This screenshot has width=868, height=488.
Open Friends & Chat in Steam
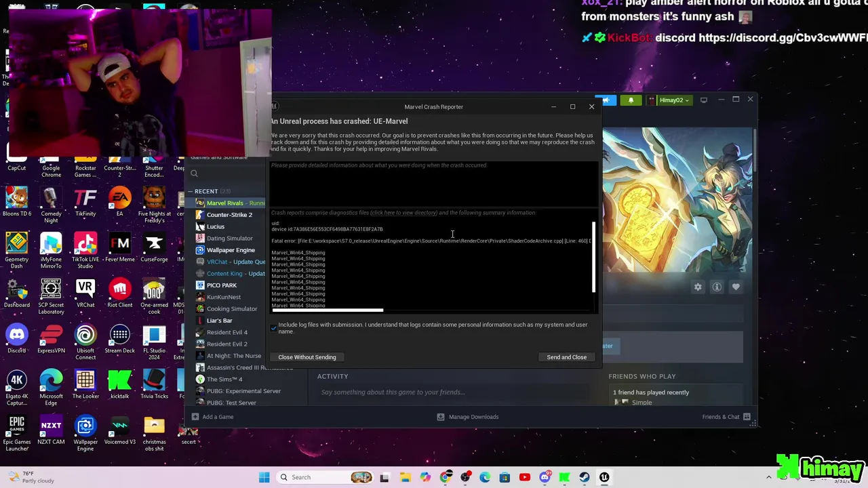click(726, 417)
